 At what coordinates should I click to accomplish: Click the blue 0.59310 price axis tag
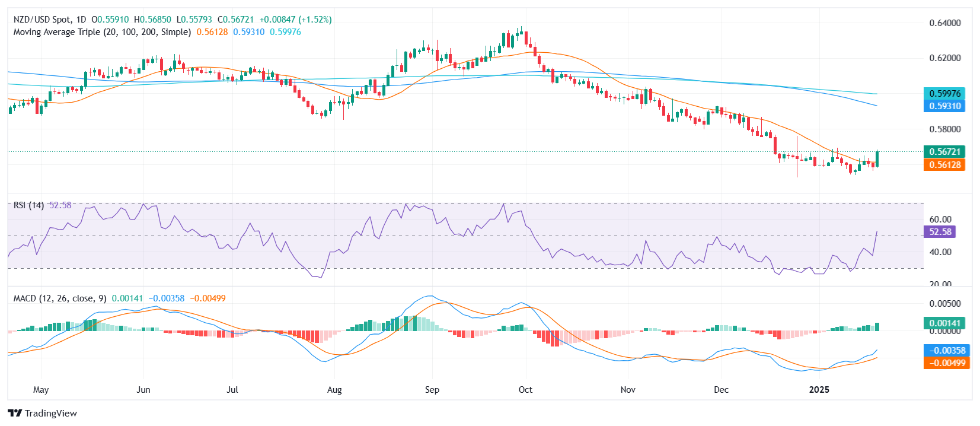944,106
